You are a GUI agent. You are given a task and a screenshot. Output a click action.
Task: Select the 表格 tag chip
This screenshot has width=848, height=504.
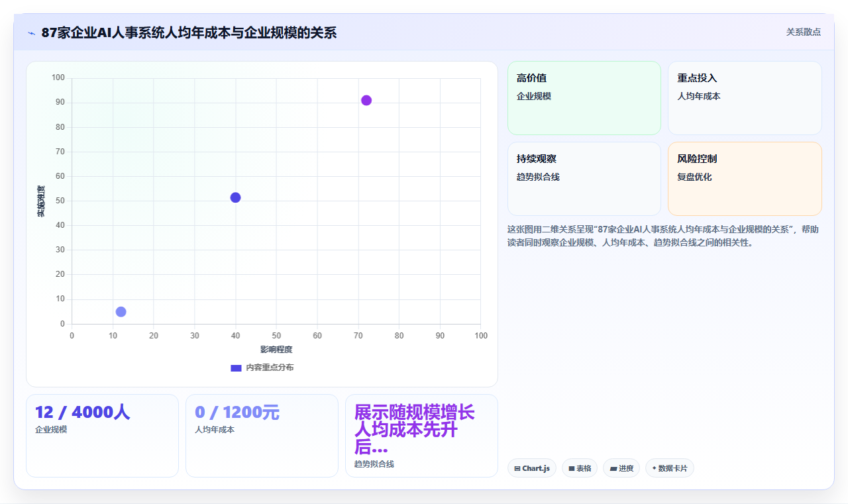(x=580, y=468)
